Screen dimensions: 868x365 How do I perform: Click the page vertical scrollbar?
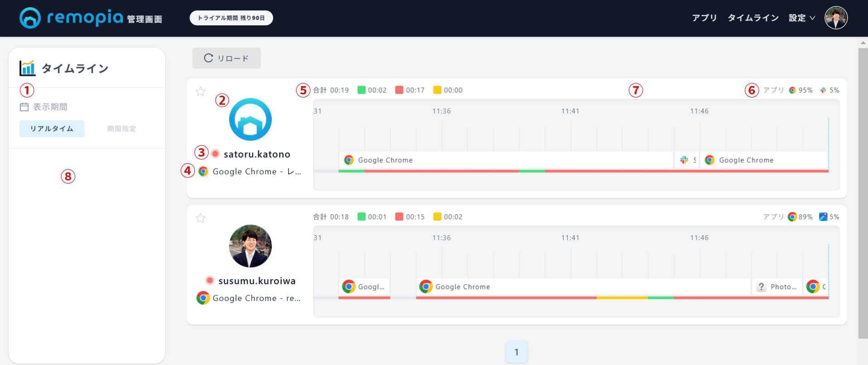click(863, 193)
